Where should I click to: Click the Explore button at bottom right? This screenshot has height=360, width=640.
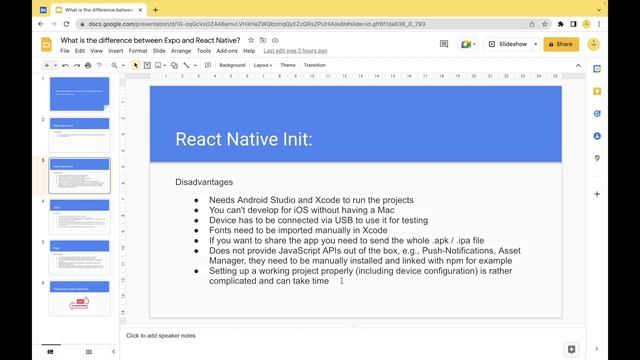click(x=571, y=349)
